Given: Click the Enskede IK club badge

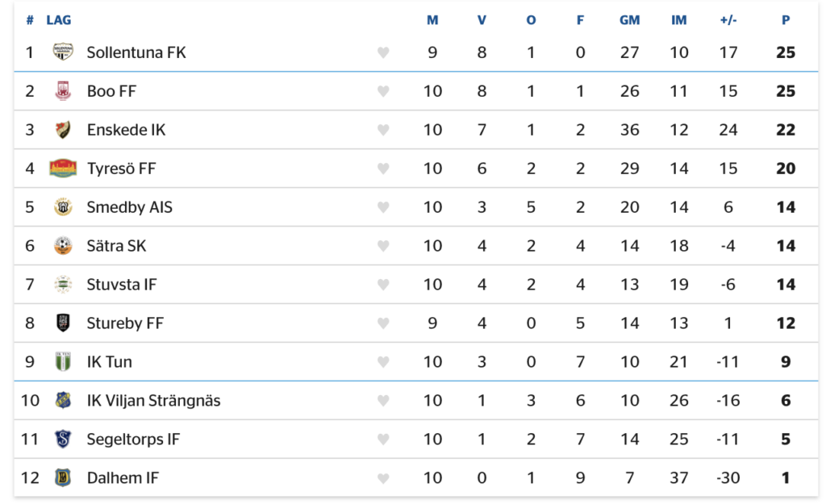Looking at the screenshot, I should tap(63, 130).
